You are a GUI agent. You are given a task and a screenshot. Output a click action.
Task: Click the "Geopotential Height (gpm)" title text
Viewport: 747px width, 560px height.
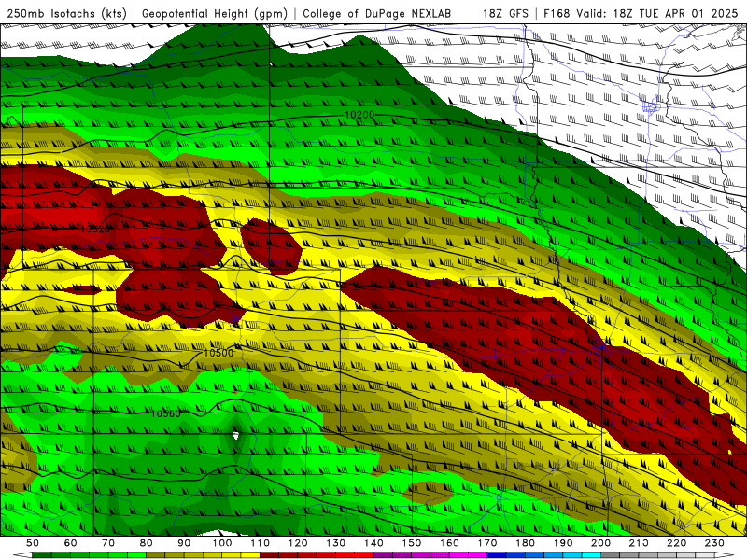coord(215,14)
